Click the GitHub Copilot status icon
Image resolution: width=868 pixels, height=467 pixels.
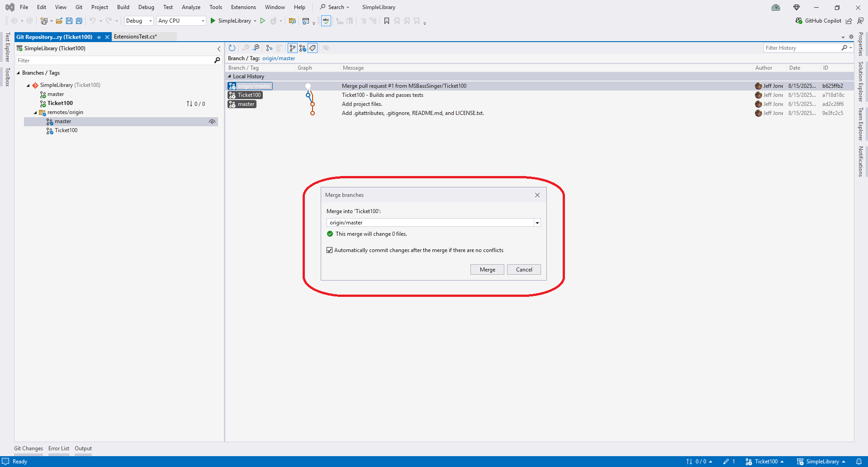click(x=799, y=21)
